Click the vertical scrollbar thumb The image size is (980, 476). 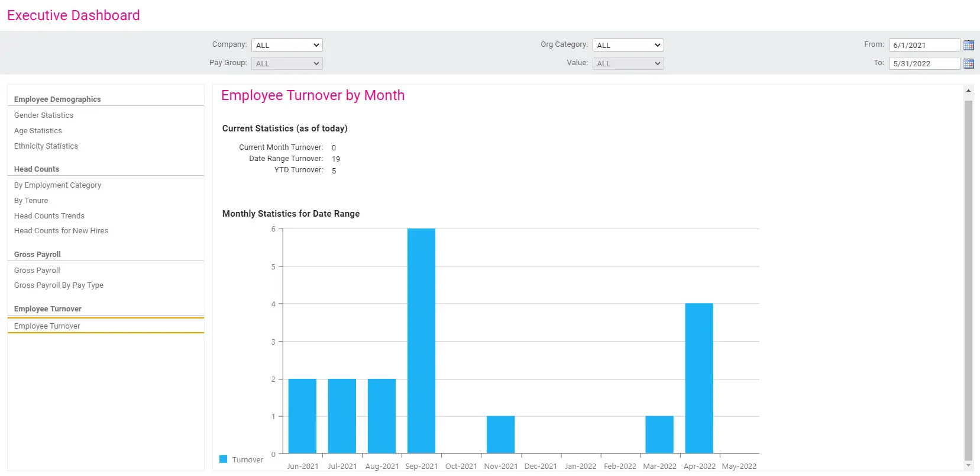[968, 280]
